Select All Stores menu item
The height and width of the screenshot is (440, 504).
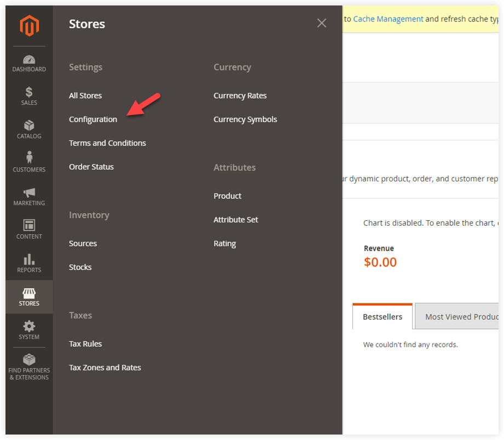click(x=85, y=95)
